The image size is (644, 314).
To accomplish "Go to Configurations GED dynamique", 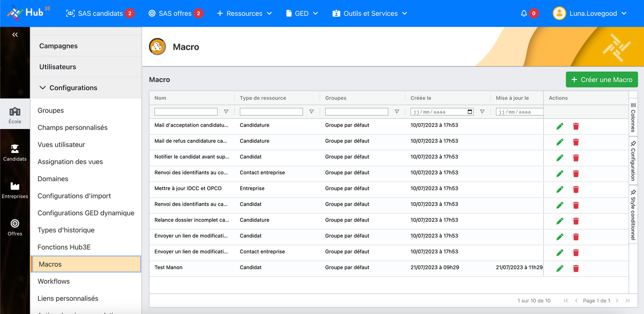I will [x=86, y=213].
